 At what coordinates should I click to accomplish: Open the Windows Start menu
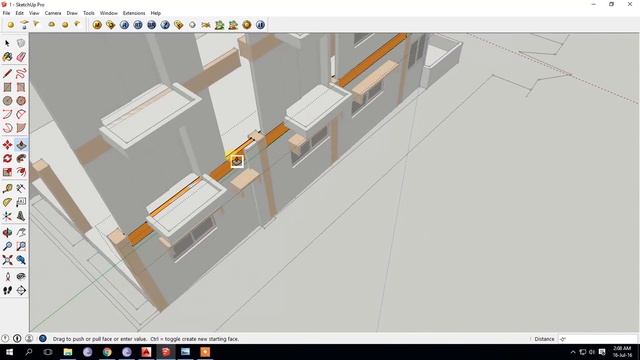click(x=9, y=352)
